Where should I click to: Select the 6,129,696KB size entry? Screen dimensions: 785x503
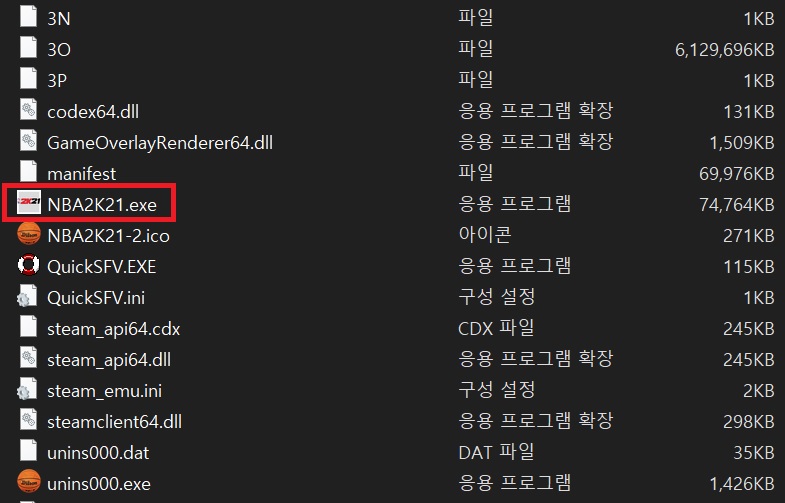pyautogui.click(x=724, y=50)
